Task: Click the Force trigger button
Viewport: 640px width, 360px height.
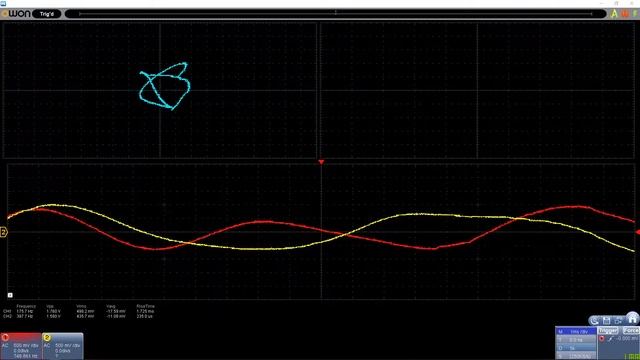Action: [631, 331]
